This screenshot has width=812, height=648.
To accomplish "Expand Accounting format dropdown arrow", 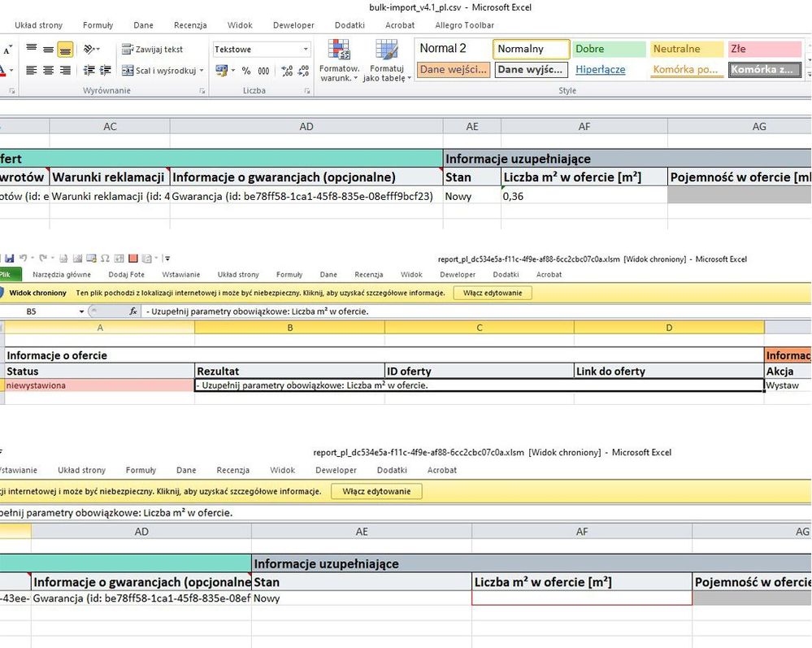I will (x=233, y=71).
